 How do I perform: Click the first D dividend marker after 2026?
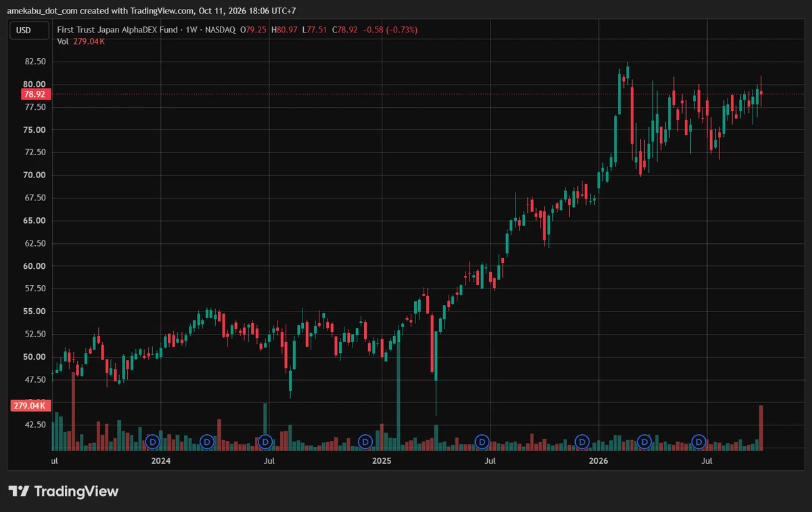coord(645,442)
